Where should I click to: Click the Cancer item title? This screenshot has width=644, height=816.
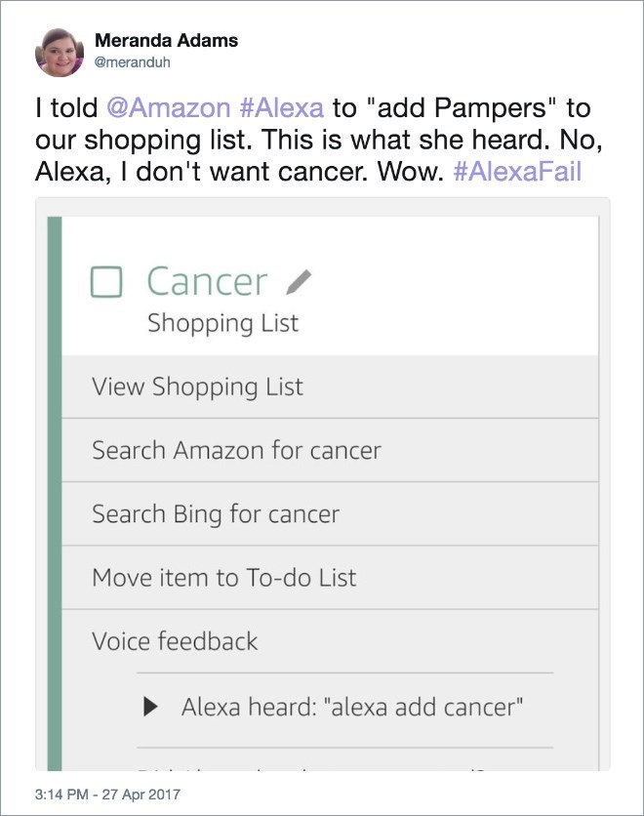[207, 281]
